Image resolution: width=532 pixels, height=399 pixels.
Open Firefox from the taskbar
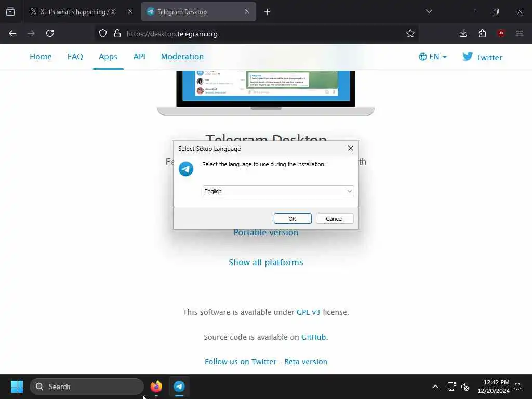tap(156, 387)
